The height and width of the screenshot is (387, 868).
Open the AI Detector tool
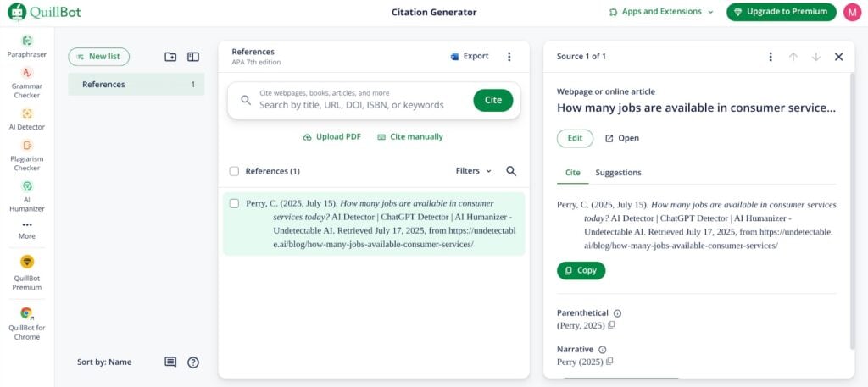[26, 119]
